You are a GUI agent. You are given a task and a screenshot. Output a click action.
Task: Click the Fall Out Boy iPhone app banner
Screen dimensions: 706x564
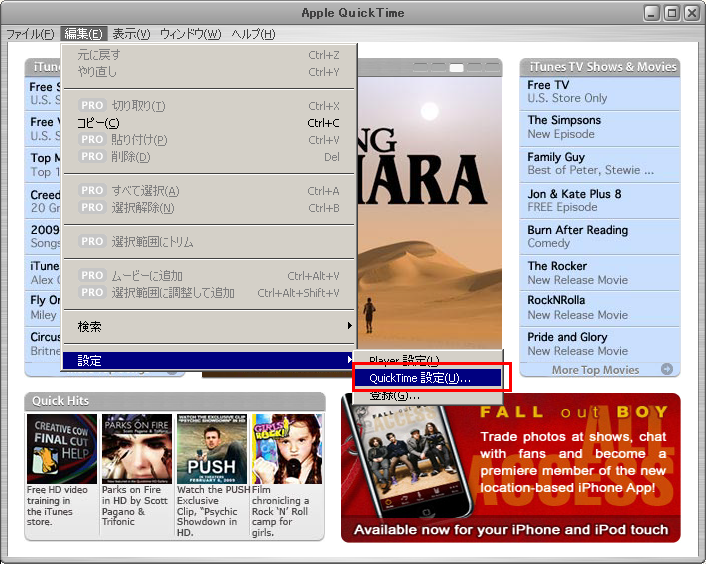[511, 467]
